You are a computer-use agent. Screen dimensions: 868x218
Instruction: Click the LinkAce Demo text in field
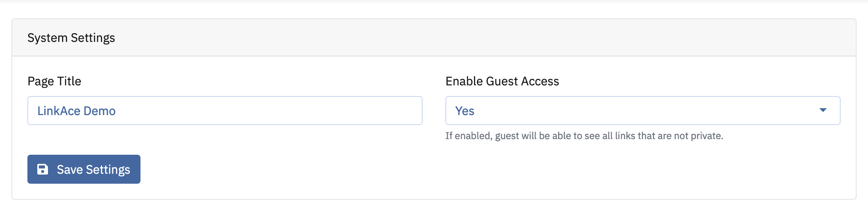coord(76,111)
